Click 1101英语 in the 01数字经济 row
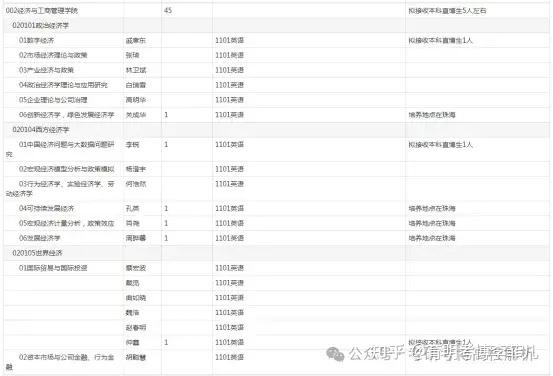Image resolution: width=553 pixels, height=376 pixels. [230, 41]
